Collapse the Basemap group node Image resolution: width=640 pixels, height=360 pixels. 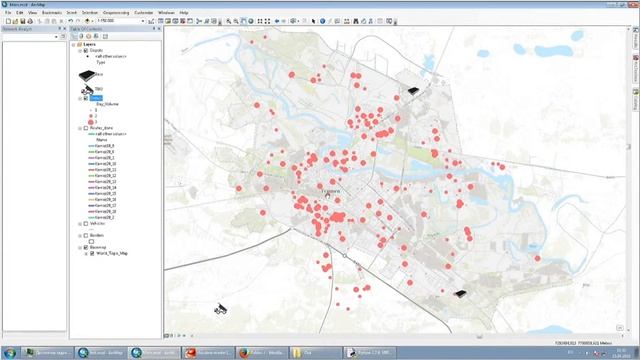80,247
